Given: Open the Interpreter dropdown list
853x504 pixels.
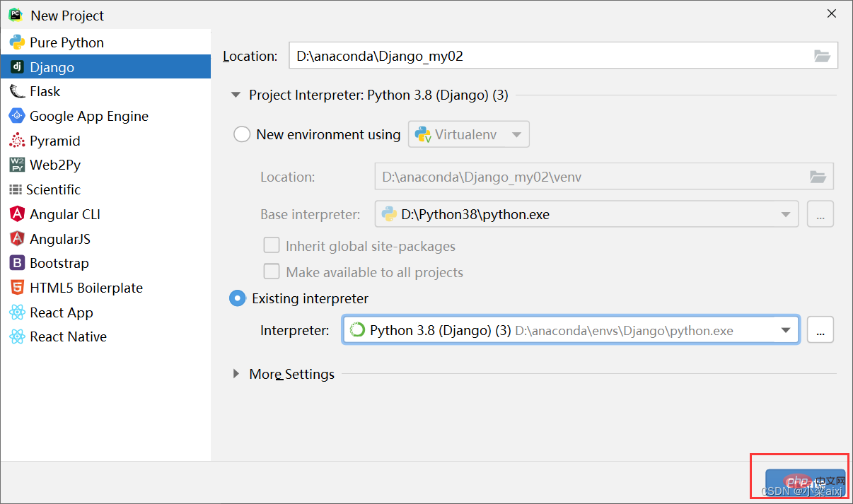Looking at the screenshot, I should click(785, 330).
